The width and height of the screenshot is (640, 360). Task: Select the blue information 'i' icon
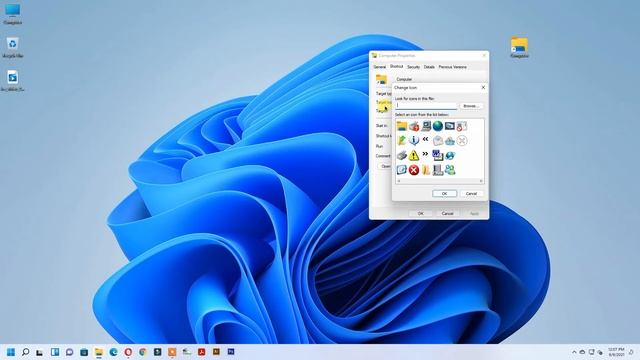click(414, 140)
